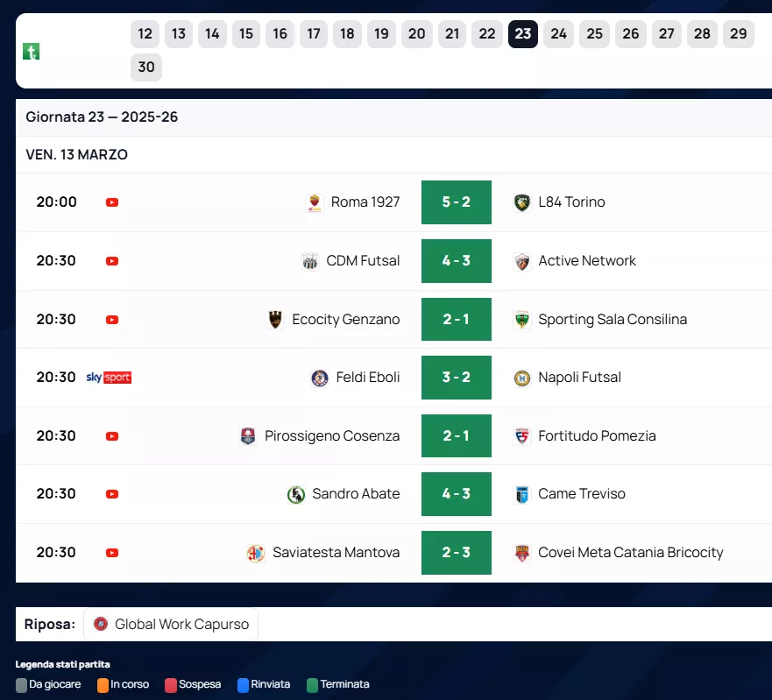Click the green site logo icon
The width and height of the screenshot is (772, 700).
point(31,51)
